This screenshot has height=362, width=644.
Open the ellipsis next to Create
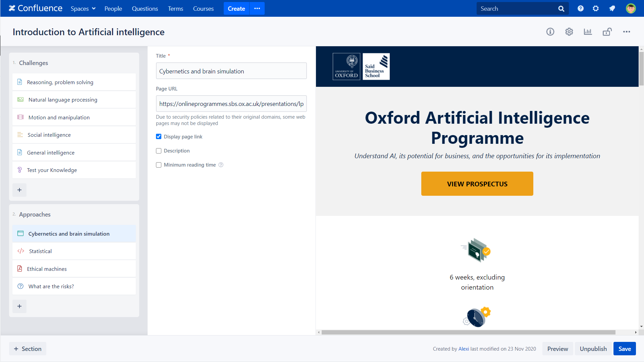pos(257,8)
